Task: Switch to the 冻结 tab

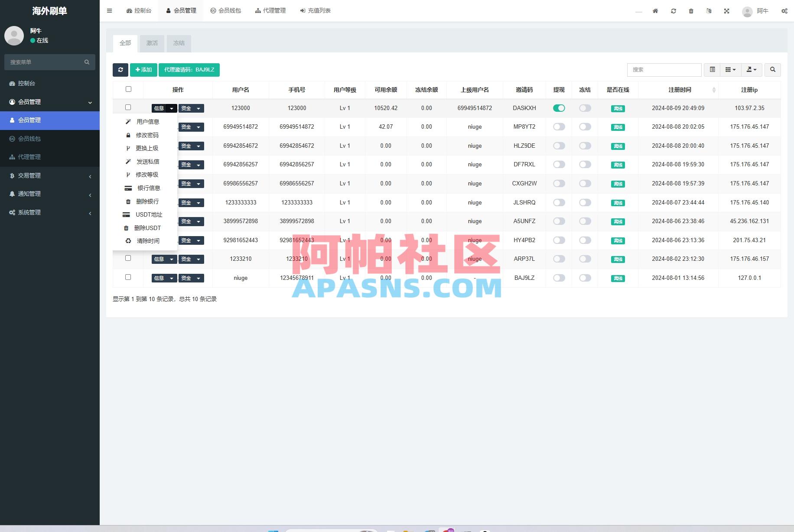Action: [179, 43]
